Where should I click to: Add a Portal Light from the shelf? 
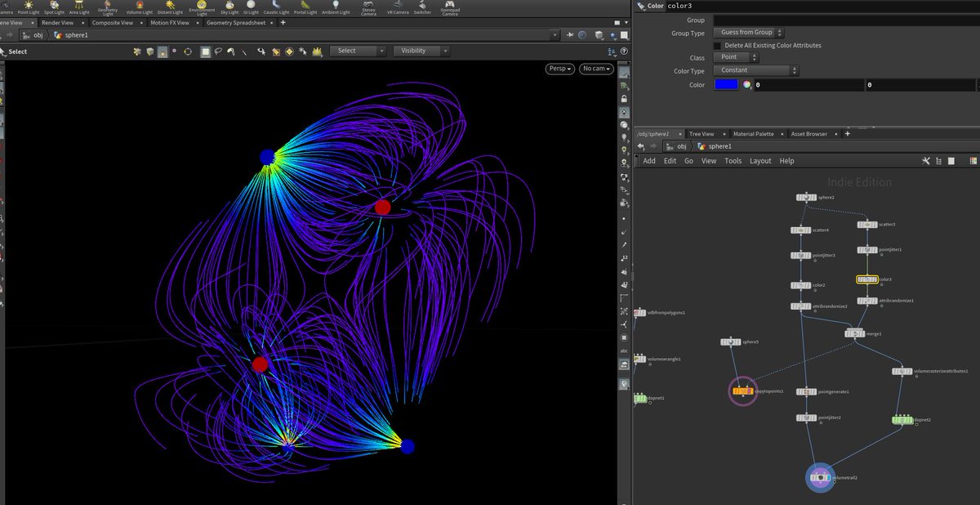pyautogui.click(x=305, y=7)
